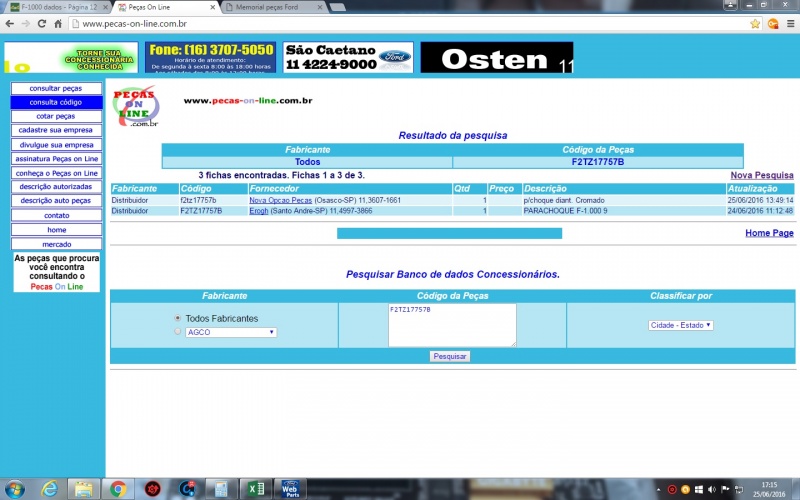This screenshot has height=500, width=800.
Task: Bookmark this page with the star icon
Action: [755, 23]
